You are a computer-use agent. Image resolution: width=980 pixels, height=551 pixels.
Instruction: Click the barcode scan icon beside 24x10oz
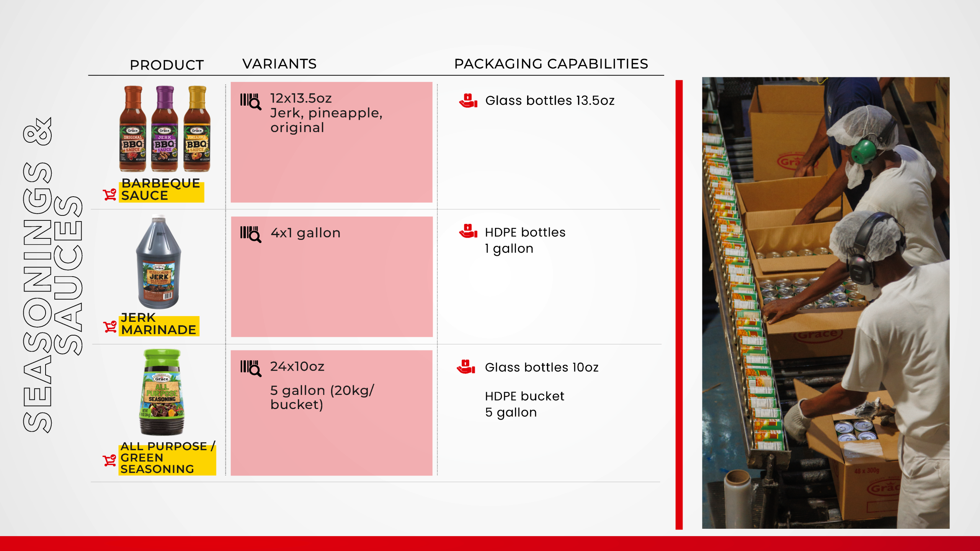250,368
